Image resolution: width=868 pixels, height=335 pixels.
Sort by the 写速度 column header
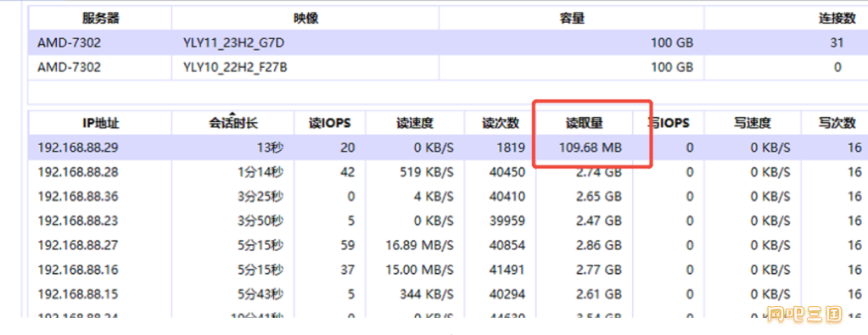[753, 123]
